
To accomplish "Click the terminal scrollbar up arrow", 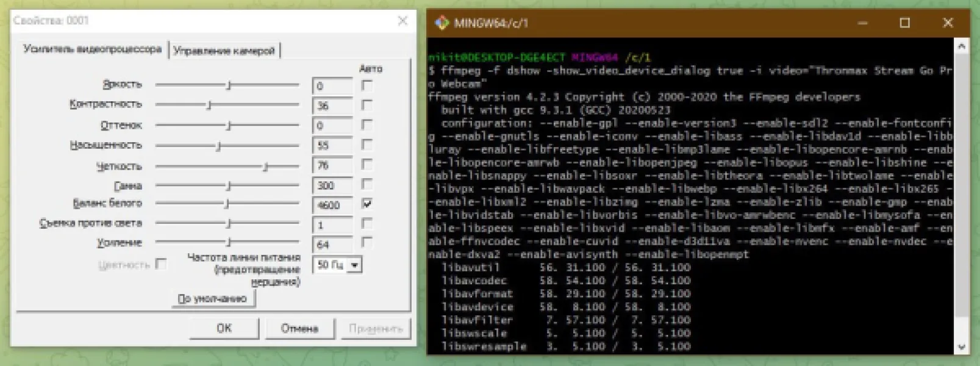I will tap(962, 46).
